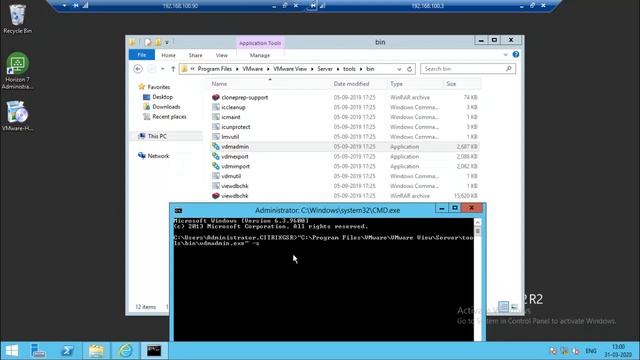Switch to the Share ribbon tab

(195, 55)
